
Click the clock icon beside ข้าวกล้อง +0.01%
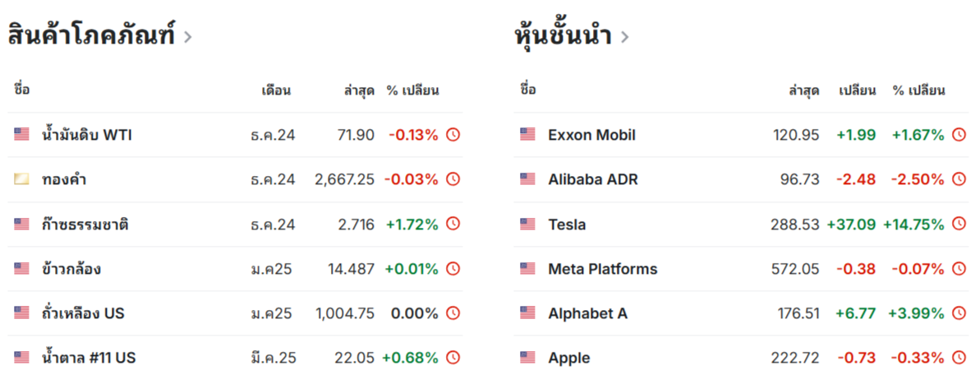[453, 269]
